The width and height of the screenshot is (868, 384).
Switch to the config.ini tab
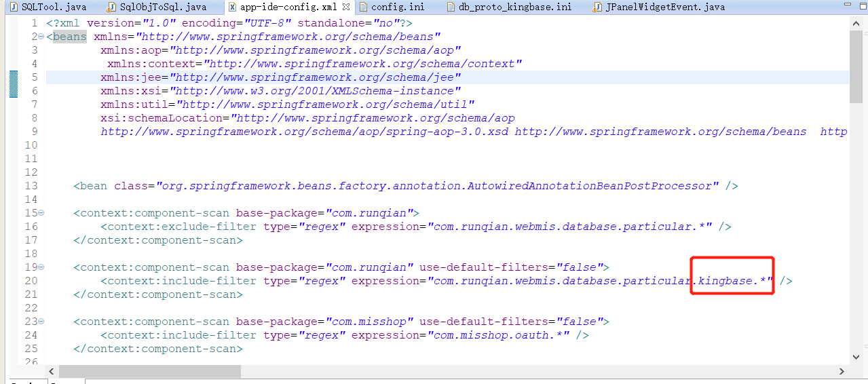tap(398, 7)
